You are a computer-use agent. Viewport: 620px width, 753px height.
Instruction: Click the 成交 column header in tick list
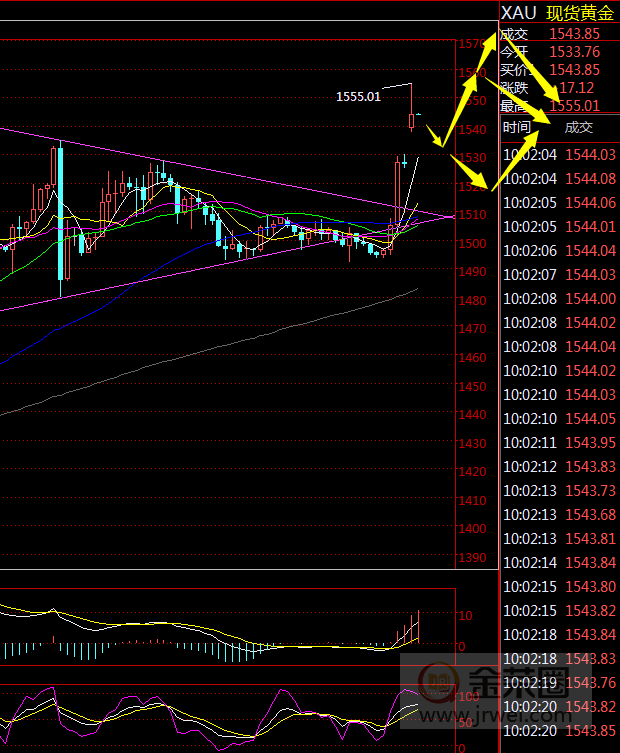coord(579,127)
